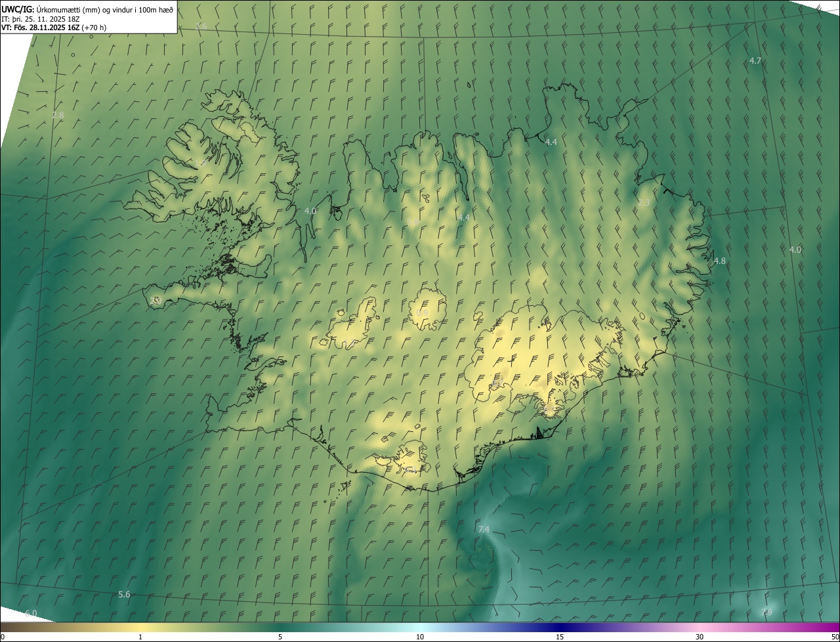Click the 7.4 precipitation value label
Screen dimensions: 840x642
click(x=484, y=529)
